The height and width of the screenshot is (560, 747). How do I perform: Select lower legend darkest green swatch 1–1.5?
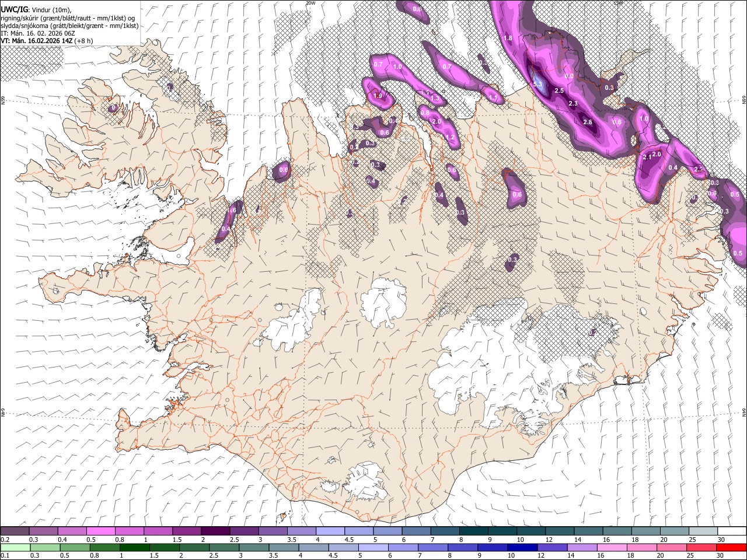coord(134,547)
